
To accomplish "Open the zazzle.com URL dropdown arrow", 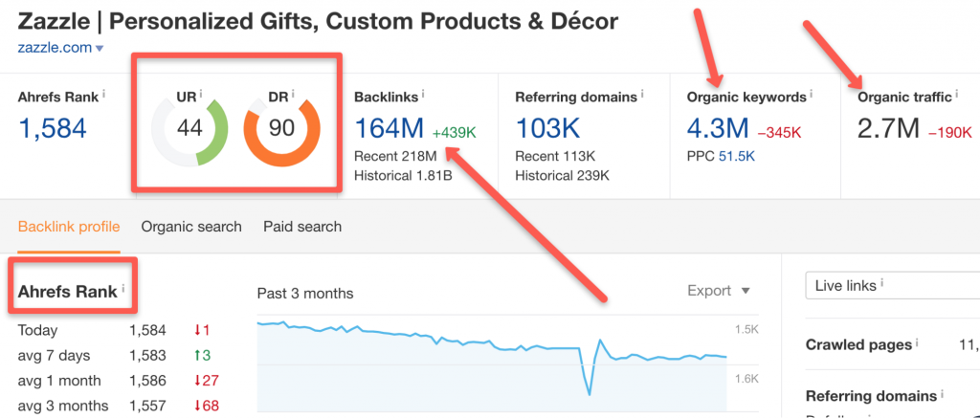I will click(x=100, y=49).
